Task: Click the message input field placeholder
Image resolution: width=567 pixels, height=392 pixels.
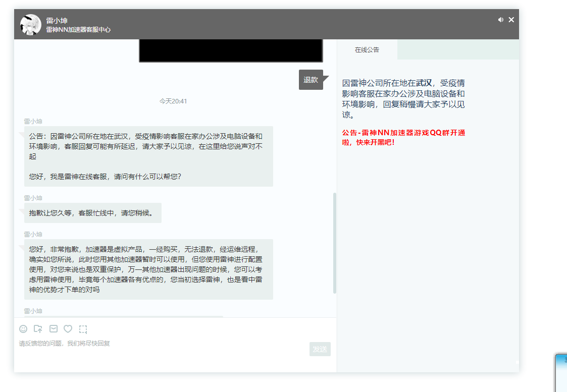Action: coord(65,344)
